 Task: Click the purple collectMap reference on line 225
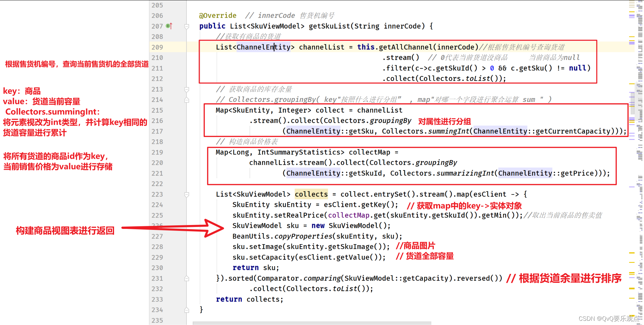tap(349, 215)
